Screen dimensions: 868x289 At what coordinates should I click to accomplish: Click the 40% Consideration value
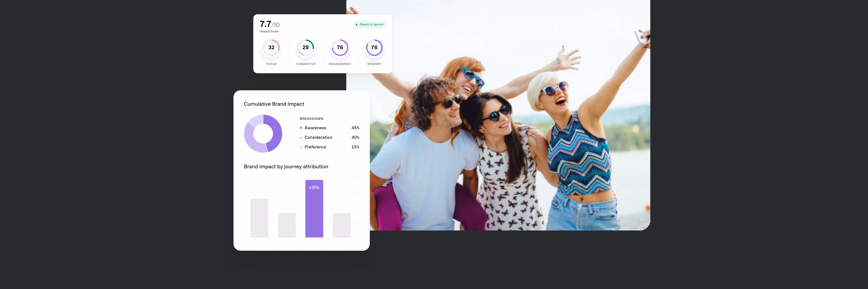(x=355, y=137)
